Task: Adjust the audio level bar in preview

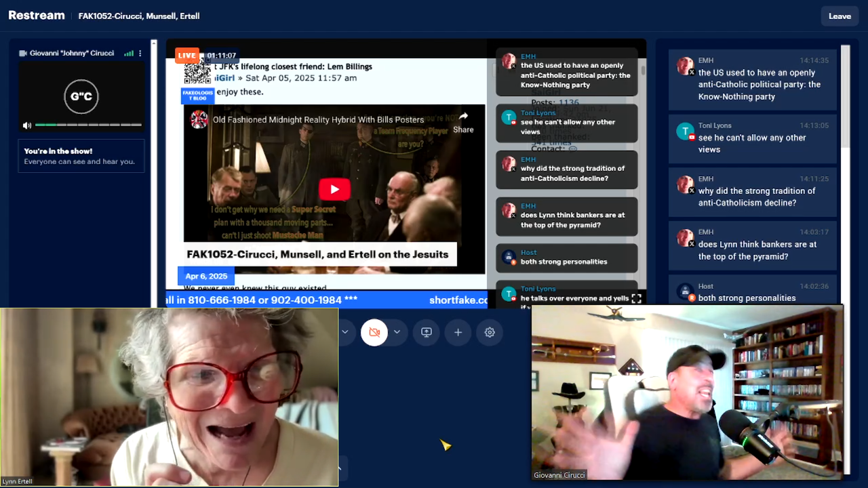Action: (x=88, y=125)
